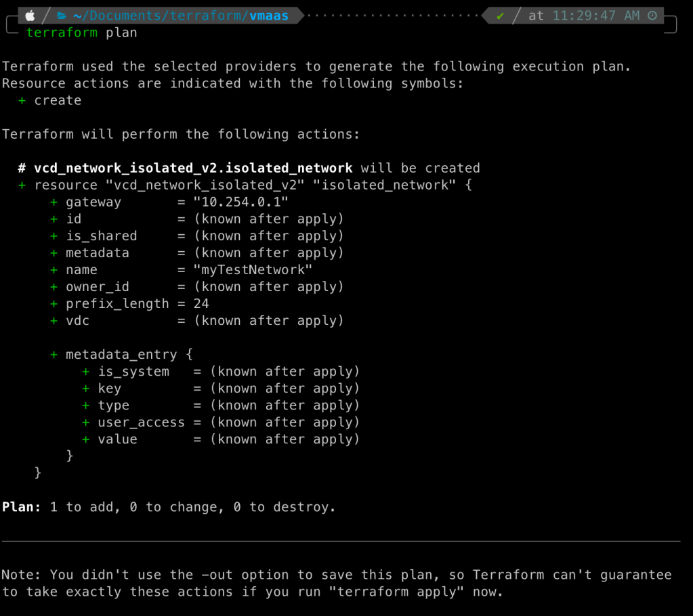Click the plus sign before metadata_entry

tap(54, 354)
